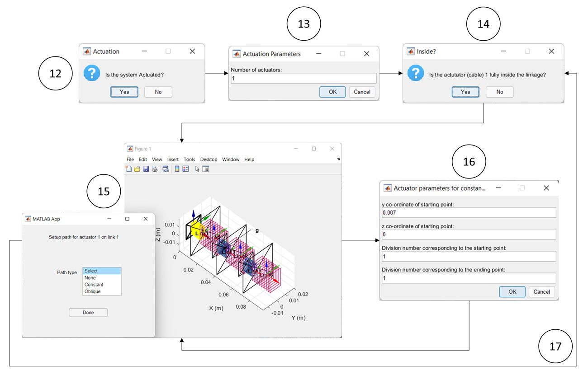Viewport: 588px width, 375px height.
Task: Click the Link Plot toolbar icon
Action: 166,169
